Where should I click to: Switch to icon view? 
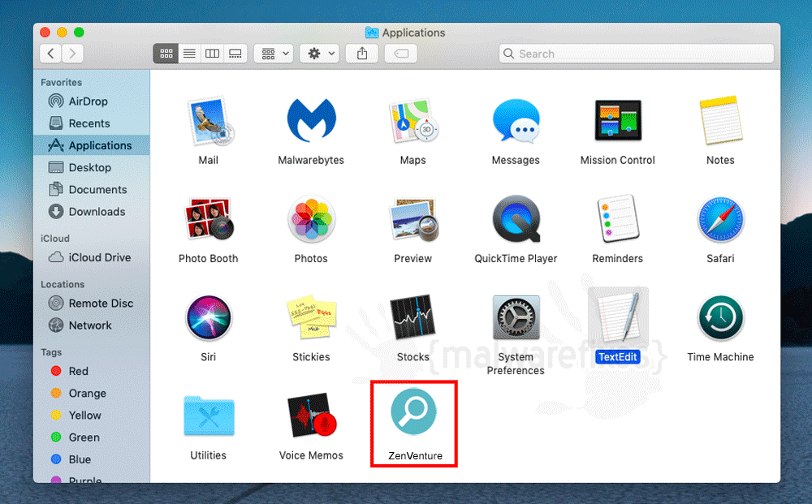click(166, 54)
